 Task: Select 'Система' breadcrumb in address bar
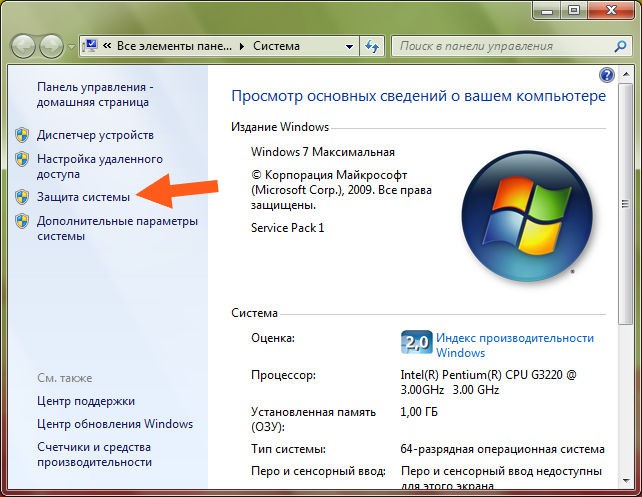pos(276,46)
